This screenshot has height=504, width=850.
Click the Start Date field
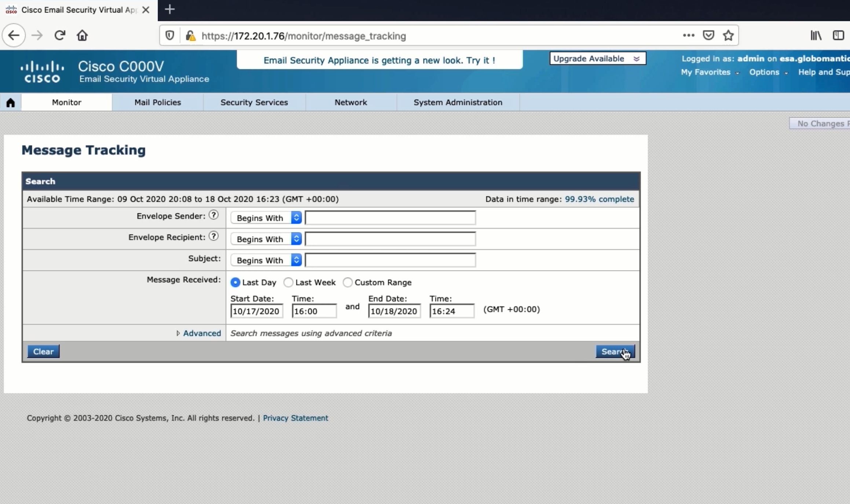coord(257,311)
